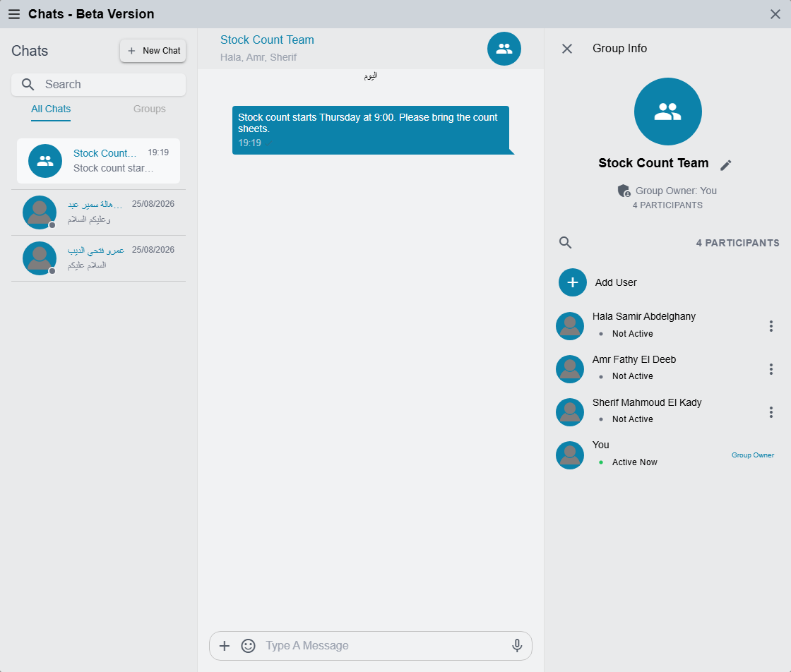Screen dimensions: 791x672
Task: Close the Group Info panel
Action: pyautogui.click(x=567, y=49)
